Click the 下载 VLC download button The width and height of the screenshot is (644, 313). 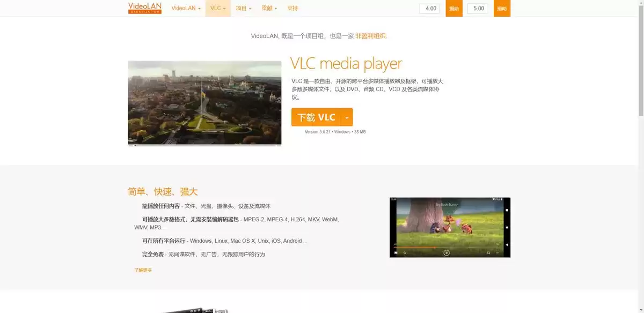[317, 117]
